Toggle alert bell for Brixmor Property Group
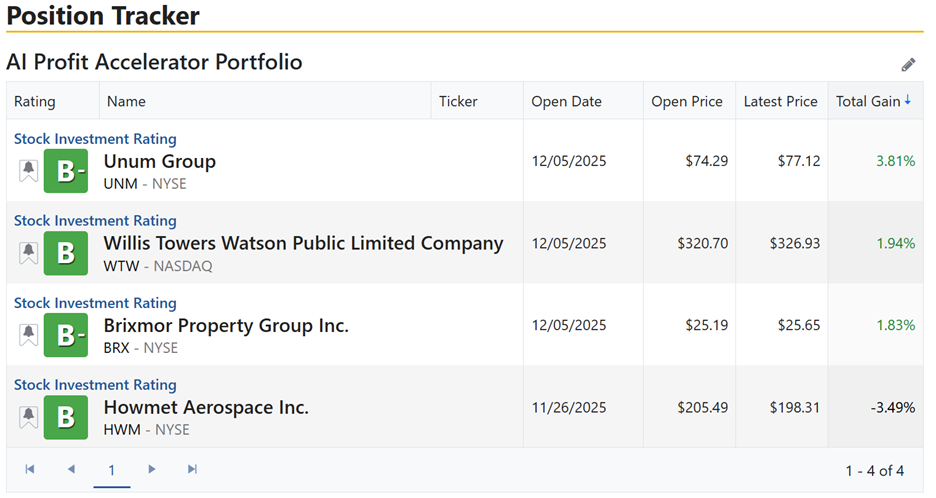The image size is (936, 498). point(28,335)
